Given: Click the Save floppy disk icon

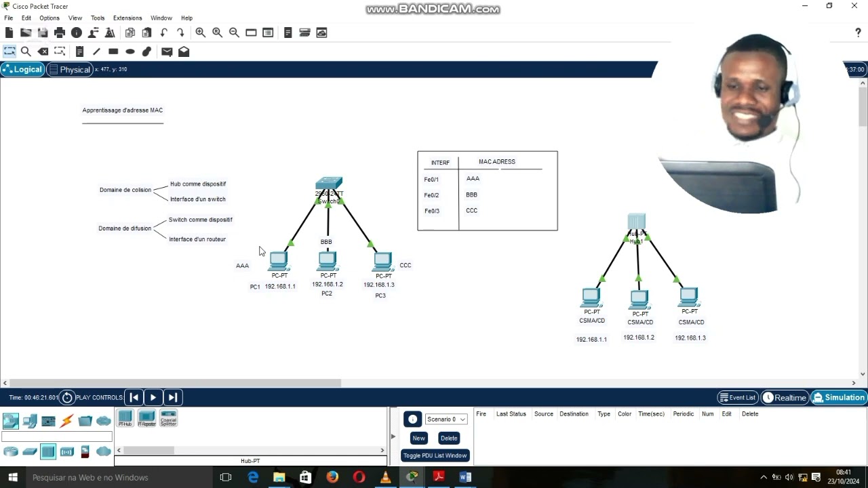Looking at the screenshot, I should 43,33.
